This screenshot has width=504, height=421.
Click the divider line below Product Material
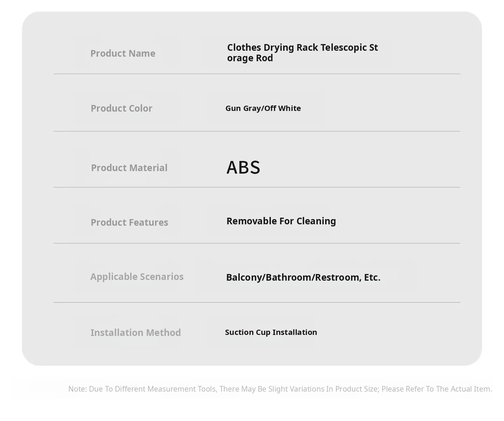click(257, 187)
